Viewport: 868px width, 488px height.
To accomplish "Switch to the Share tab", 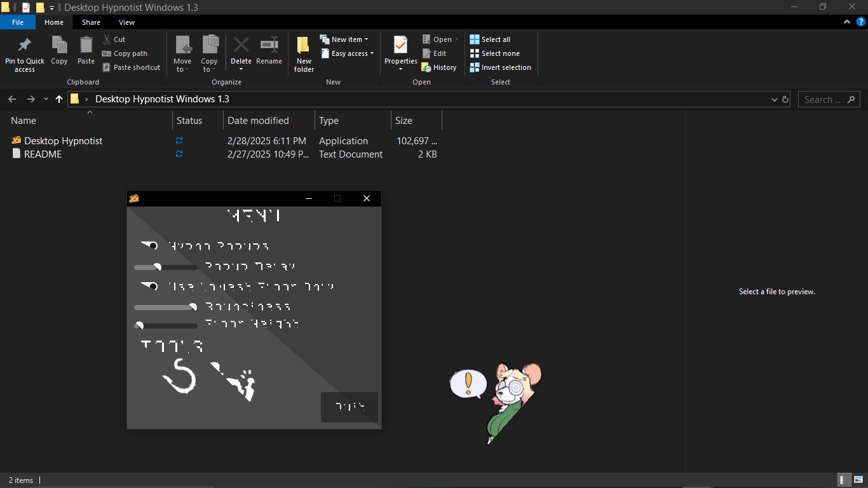I will click(x=91, y=22).
